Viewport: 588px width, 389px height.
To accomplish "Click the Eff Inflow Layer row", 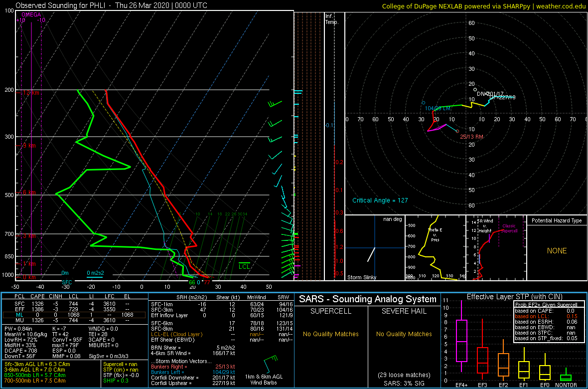I will tap(221, 315).
